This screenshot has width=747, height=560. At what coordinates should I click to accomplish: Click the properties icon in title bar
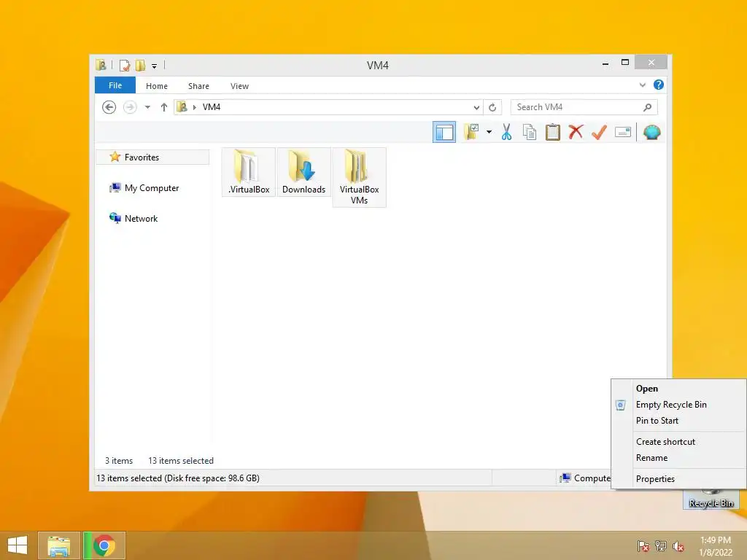tap(124, 65)
